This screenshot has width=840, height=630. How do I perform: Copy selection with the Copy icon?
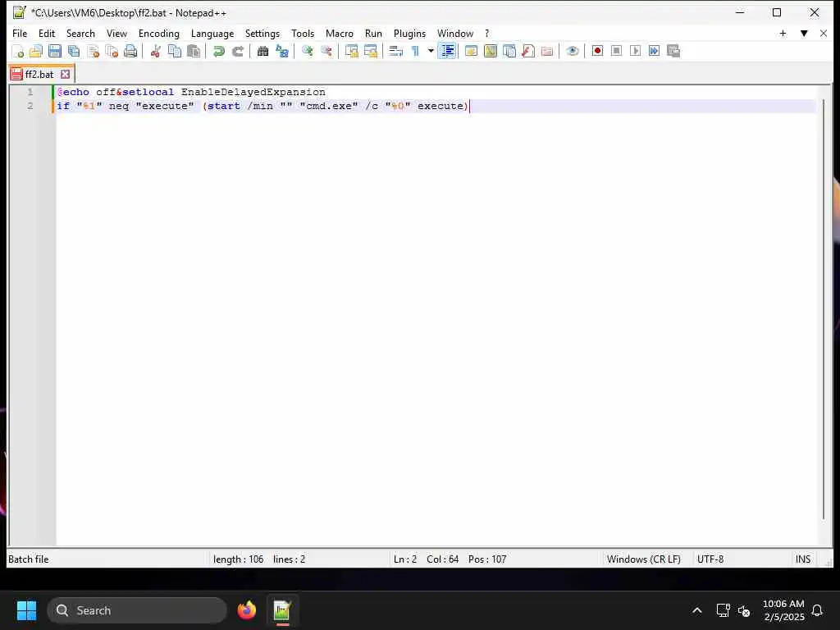(x=175, y=52)
